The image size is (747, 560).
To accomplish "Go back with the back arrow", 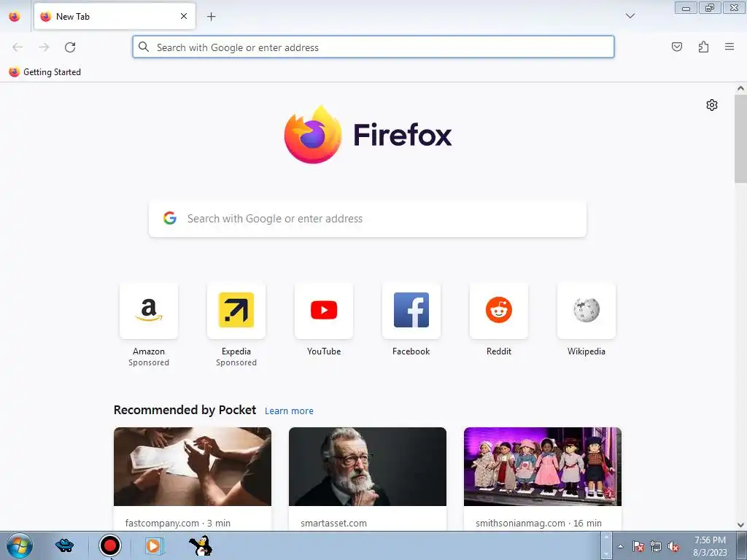I will (18, 47).
